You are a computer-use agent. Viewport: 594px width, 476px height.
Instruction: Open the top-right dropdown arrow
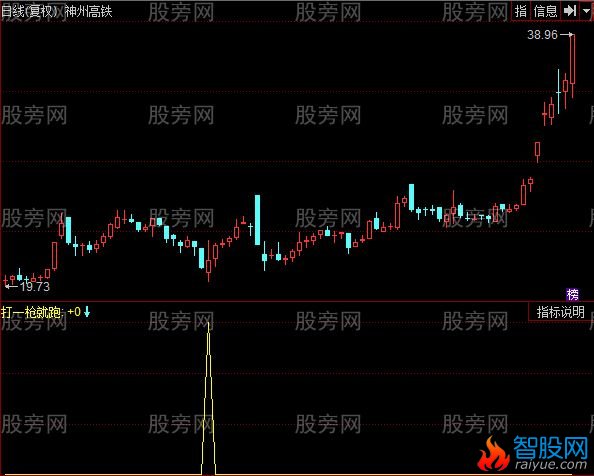pos(586,11)
